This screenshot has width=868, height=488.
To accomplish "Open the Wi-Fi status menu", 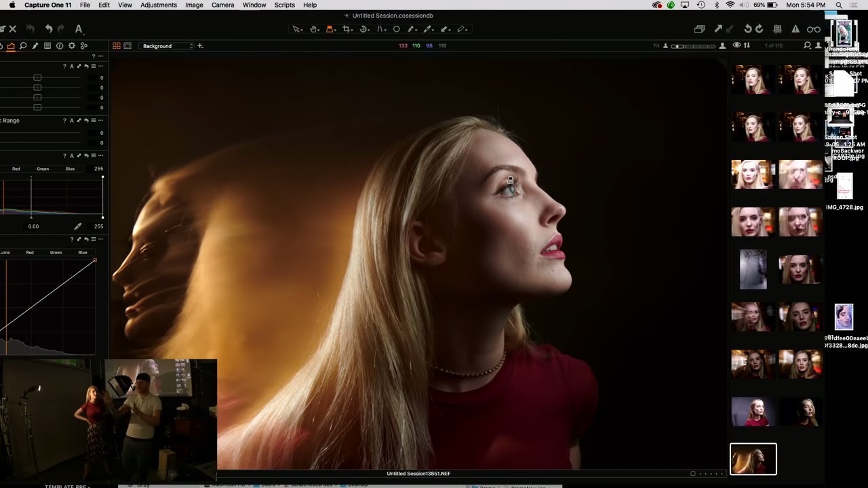I will (730, 5).
